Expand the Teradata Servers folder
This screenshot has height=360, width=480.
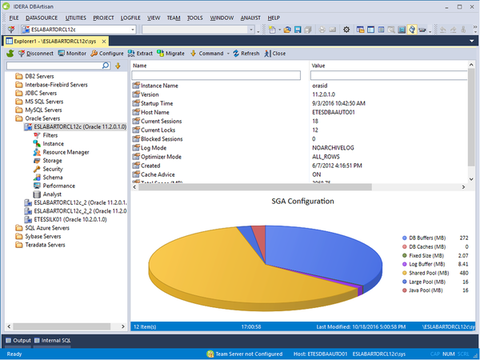tap(45, 245)
